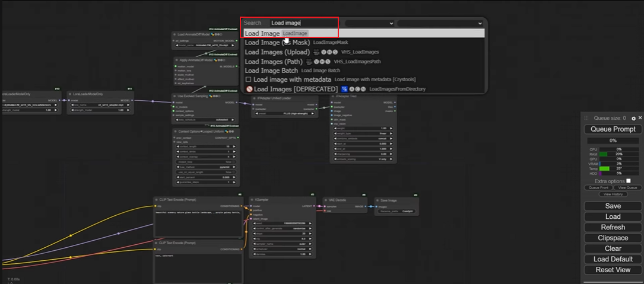Viewport: 644px width, 284px height.
Task: Open the Clipspace button
Action: (613, 238)
